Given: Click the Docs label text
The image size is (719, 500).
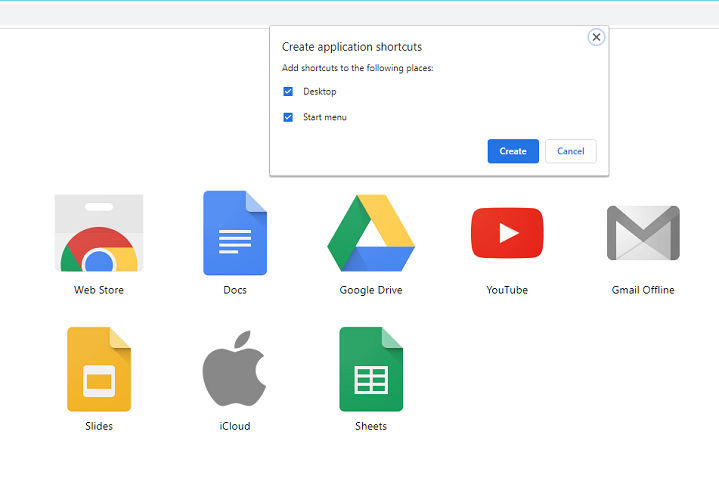Looking at the screenshot, I should 235,290.
